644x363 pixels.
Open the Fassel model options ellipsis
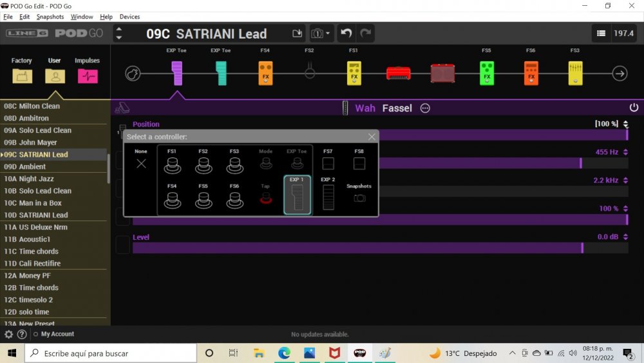425,108
